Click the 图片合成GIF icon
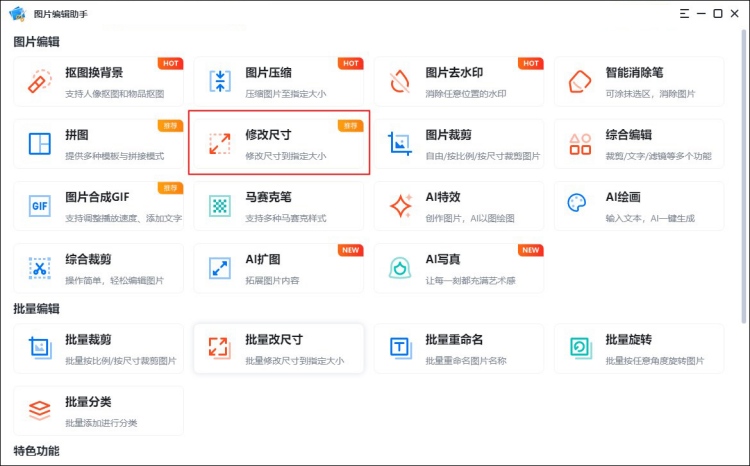 (40, 206)
